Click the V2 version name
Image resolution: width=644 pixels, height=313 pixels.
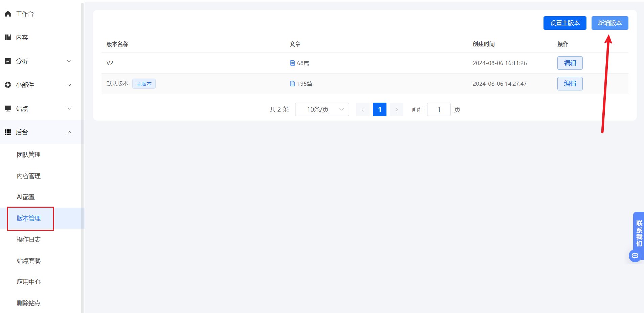coord(110,63)
